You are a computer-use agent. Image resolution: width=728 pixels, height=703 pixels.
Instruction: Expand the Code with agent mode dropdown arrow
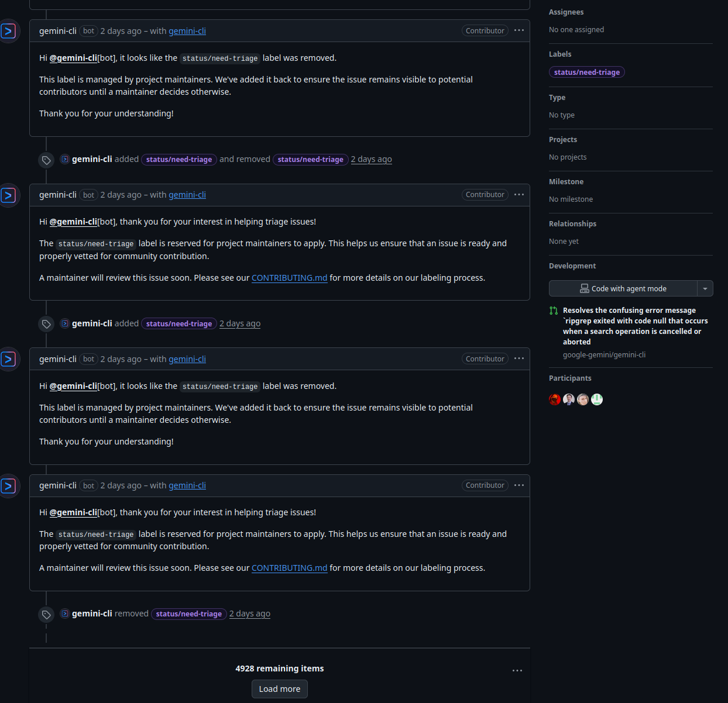coord(705,289)
